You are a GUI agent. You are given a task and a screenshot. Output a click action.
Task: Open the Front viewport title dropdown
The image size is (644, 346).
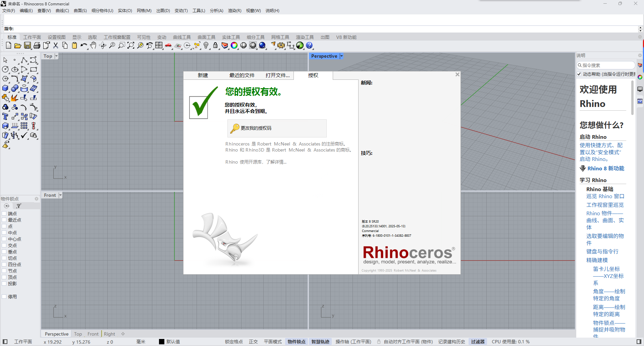tap(60, 195)
